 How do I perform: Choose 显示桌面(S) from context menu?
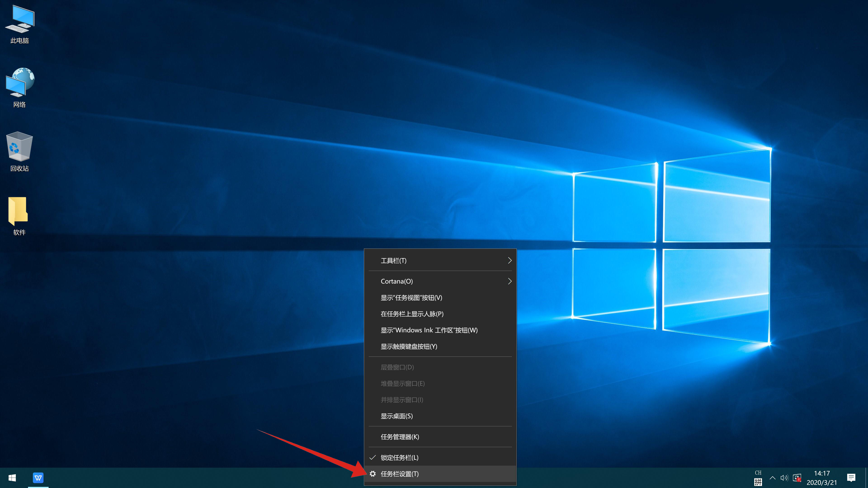[x=440, y=416]
